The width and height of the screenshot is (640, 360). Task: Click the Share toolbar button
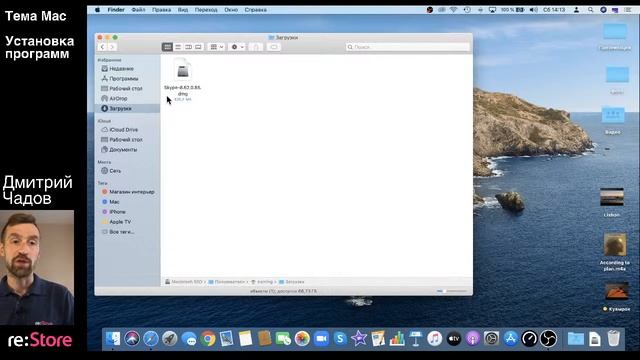[x=256, y=47]
